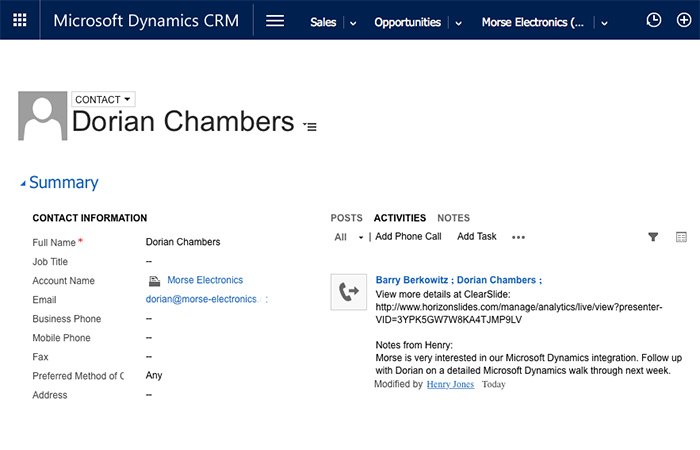Open the app launcher grid icon
700x450 pixels.
click(20, 20)
